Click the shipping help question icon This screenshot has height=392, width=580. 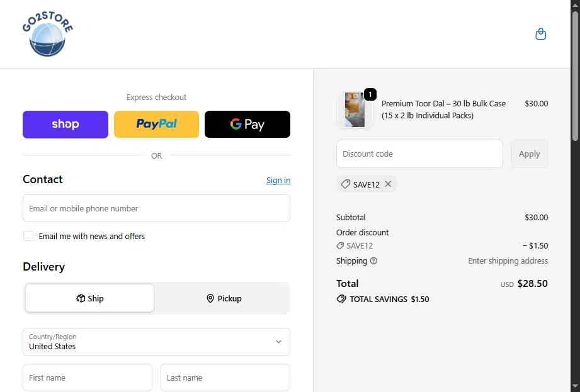(x=373, y=261)
